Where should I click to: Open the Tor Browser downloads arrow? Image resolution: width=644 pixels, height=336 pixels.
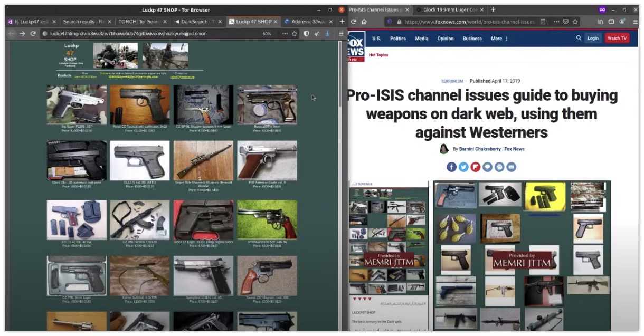(x=327, y=33)
